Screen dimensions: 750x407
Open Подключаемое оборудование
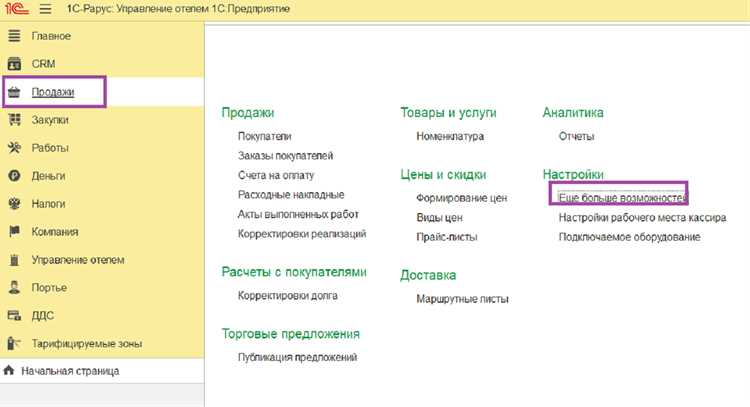629,237
